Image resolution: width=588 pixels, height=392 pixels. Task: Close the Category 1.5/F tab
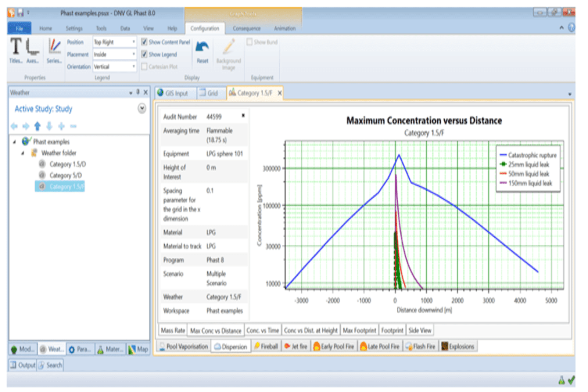(x=280, y=93)
